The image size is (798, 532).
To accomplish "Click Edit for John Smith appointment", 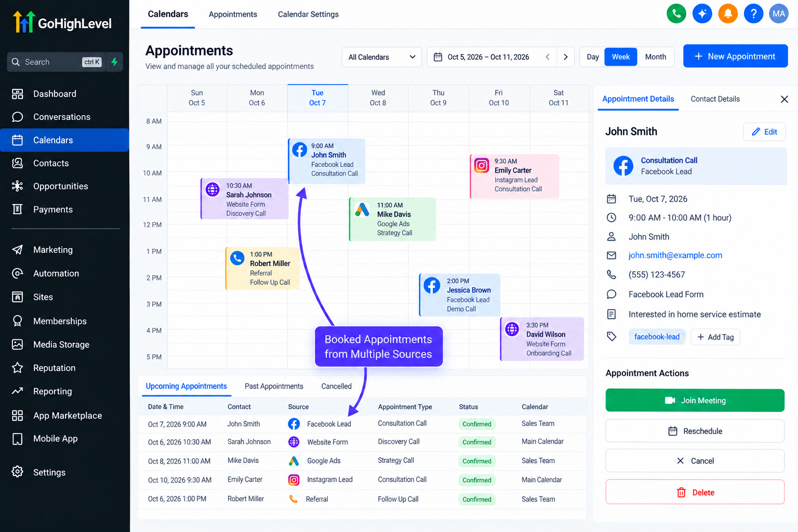I will coord(764,132).
